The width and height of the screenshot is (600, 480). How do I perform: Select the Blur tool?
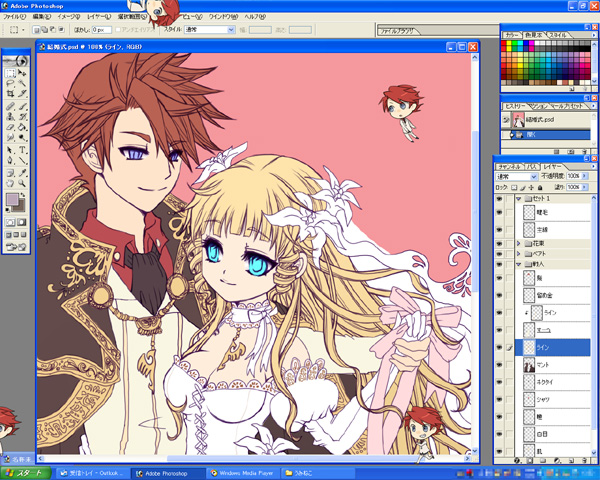pyautogui.click(x=10, y=137)
